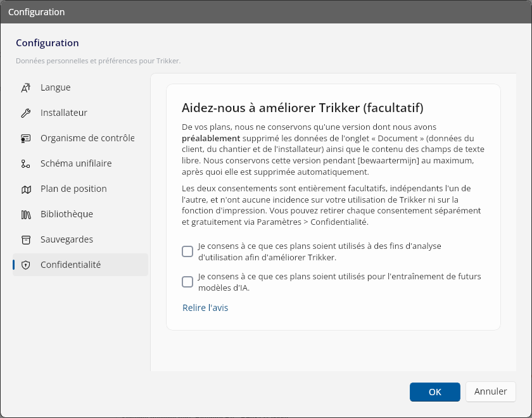
Task: Click the Confidentialité shield icon
Action: coord(26,265)
